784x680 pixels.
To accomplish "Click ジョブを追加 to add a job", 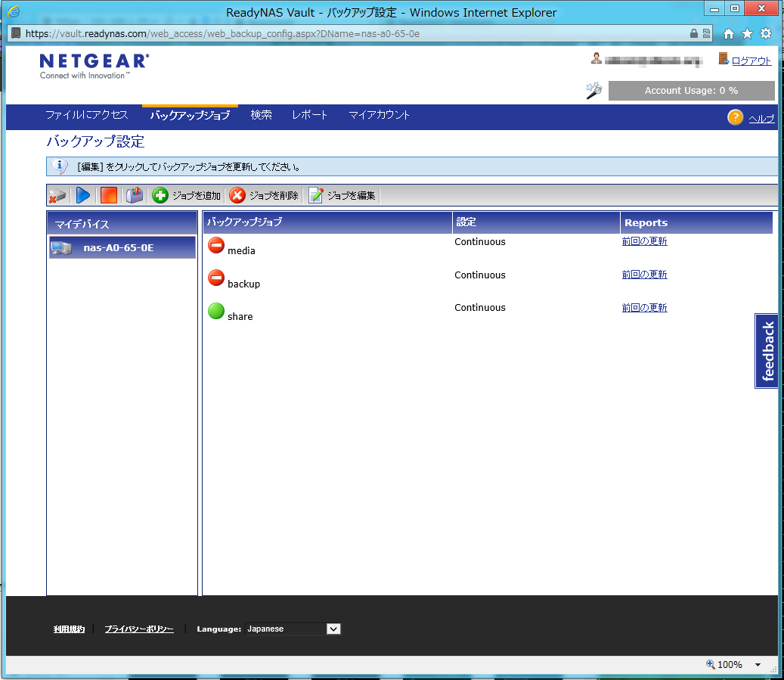I will pos(187,196).
